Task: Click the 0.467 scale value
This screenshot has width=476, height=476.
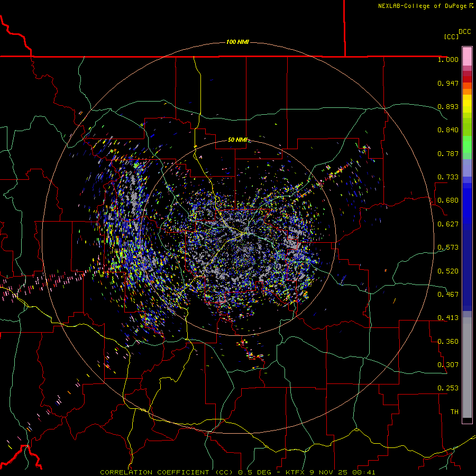Action: [x=448, y=295]
